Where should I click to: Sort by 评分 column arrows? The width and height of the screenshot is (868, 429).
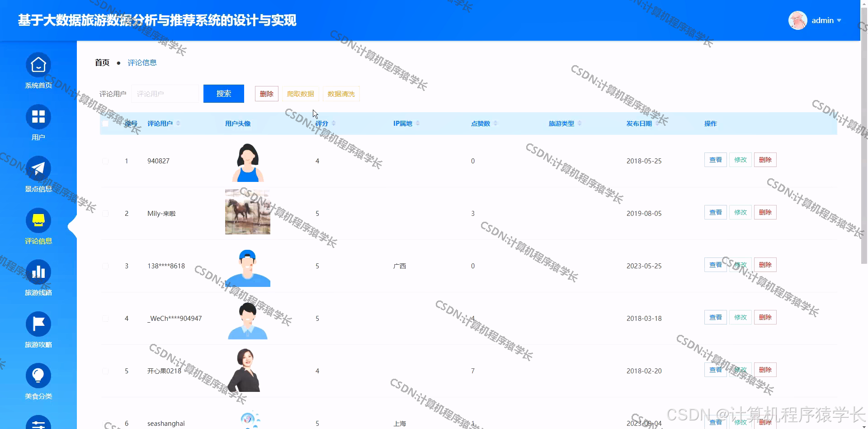pos(334,123)
